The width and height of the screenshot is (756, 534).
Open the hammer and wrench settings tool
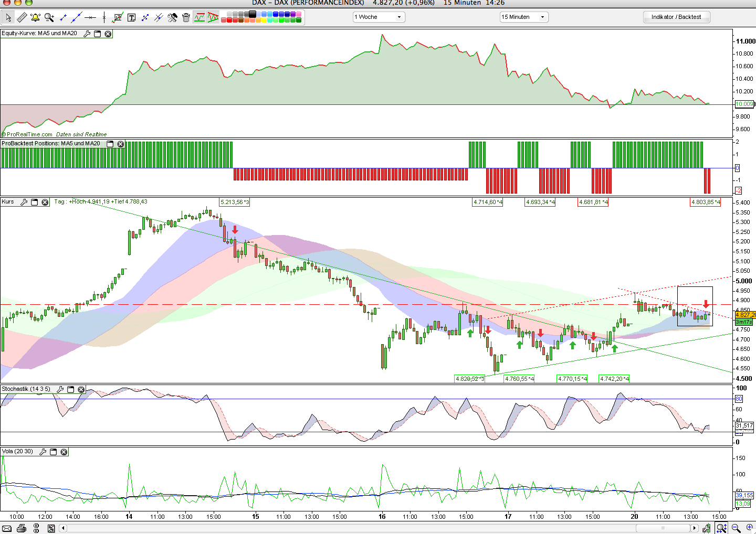[x=172, y=17]
